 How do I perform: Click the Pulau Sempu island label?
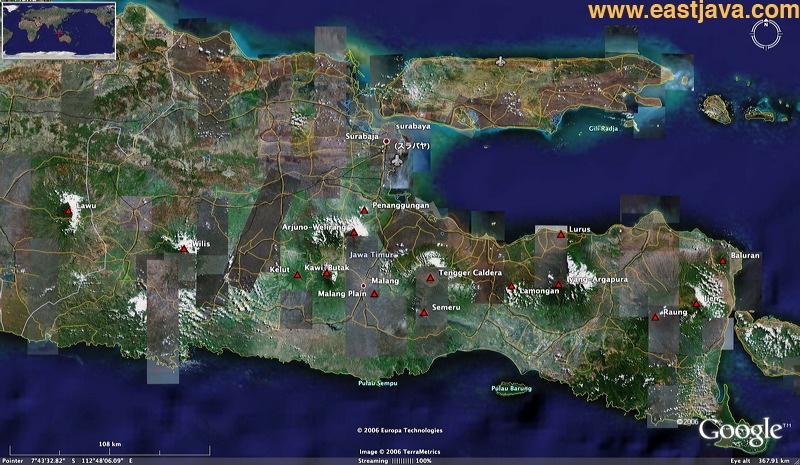378,383
